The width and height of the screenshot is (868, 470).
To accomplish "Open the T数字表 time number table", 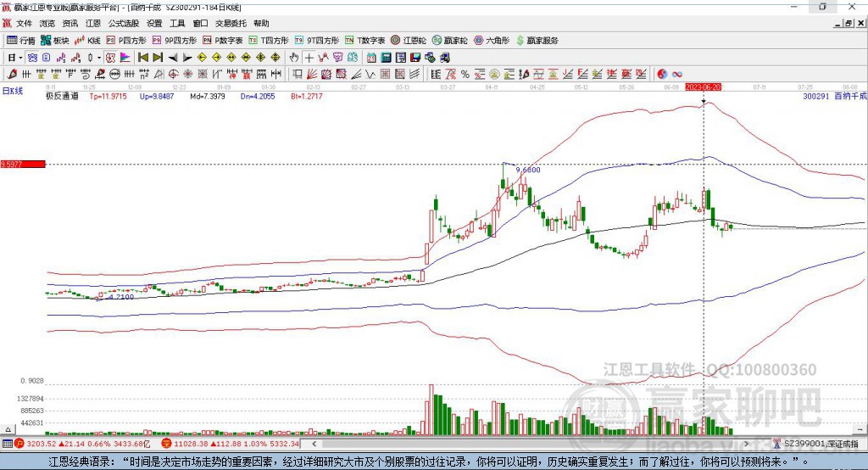I will (364, 41).
